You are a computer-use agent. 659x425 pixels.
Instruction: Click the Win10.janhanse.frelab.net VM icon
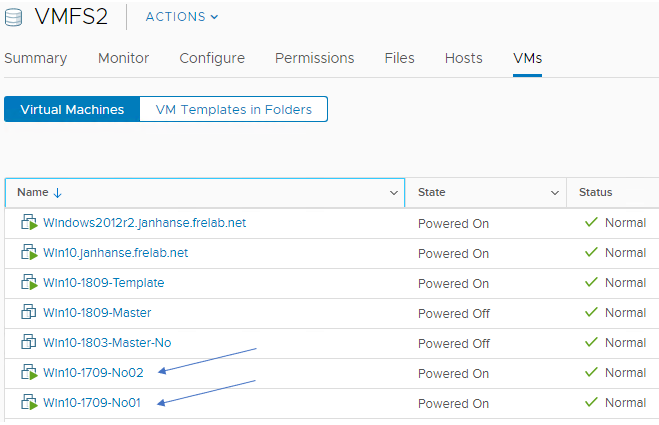click(29, 253)
